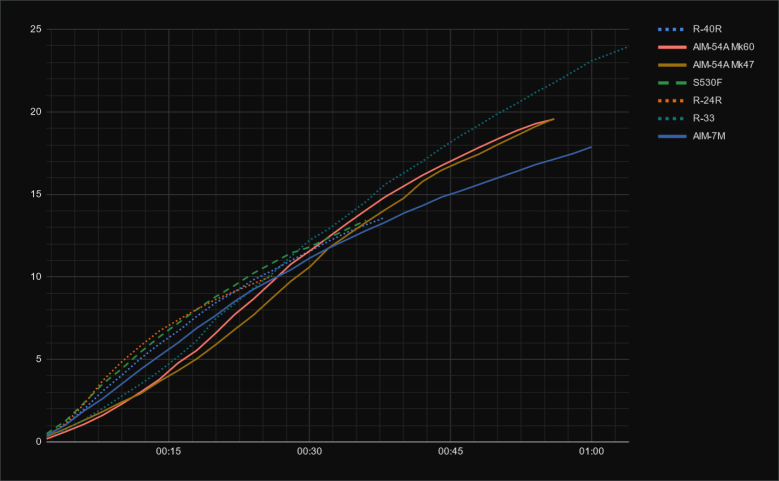Click the 00:15 x-axis tick label

tap(167, 452)
